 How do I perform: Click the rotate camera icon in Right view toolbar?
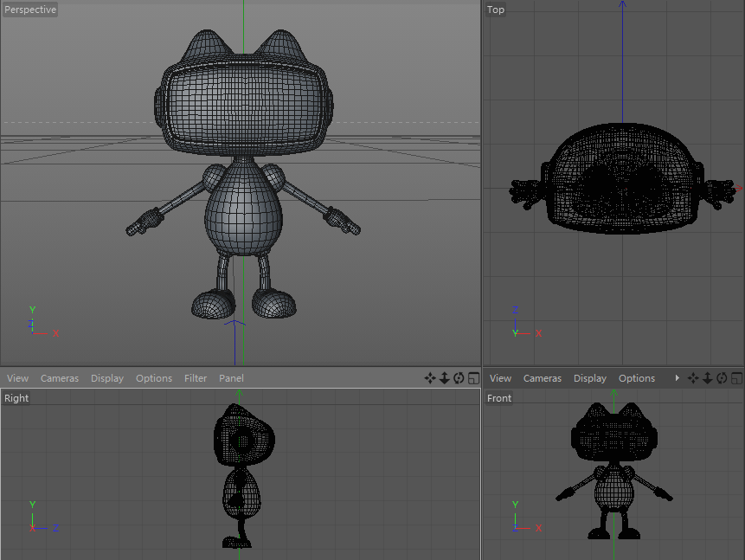coord(459,378)
